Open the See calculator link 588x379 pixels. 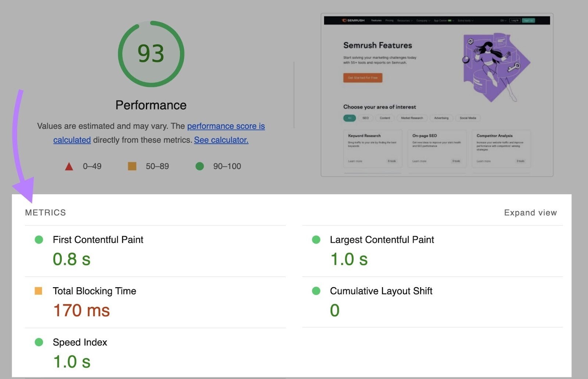pos(221,140)
